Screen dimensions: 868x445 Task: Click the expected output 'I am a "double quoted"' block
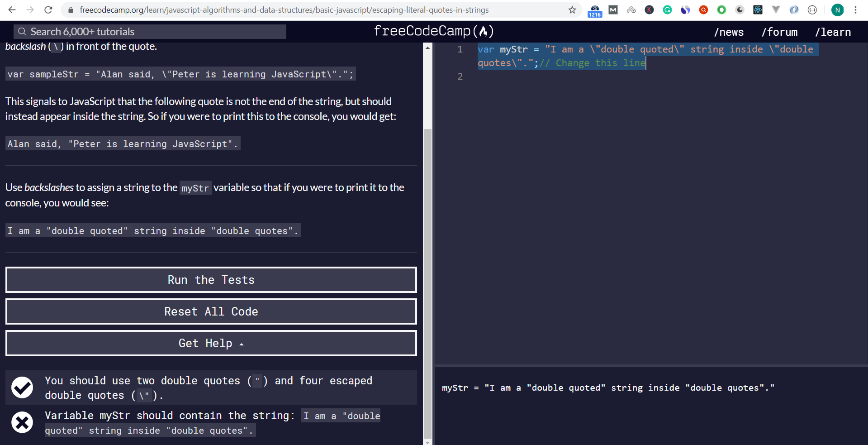click(153, 230)
